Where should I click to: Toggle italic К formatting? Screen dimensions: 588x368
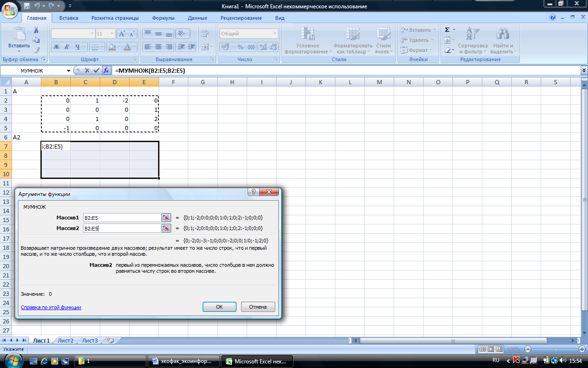(x=67, y=47)
